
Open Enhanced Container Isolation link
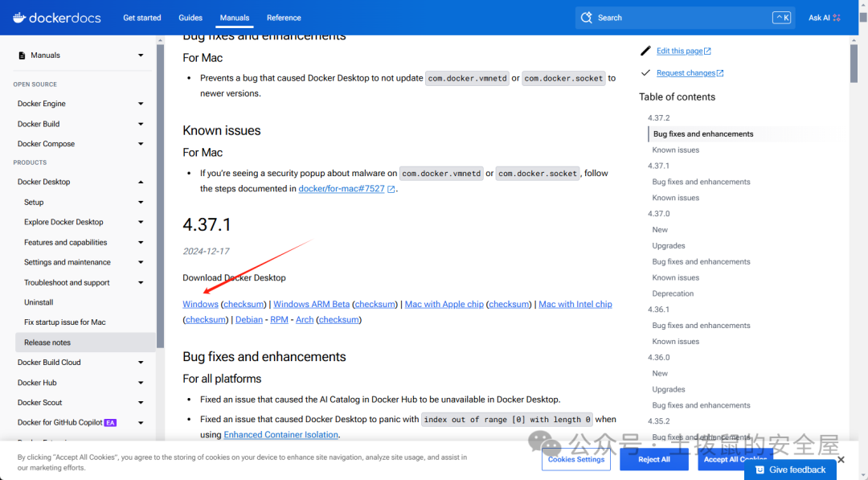pos(280,435)
